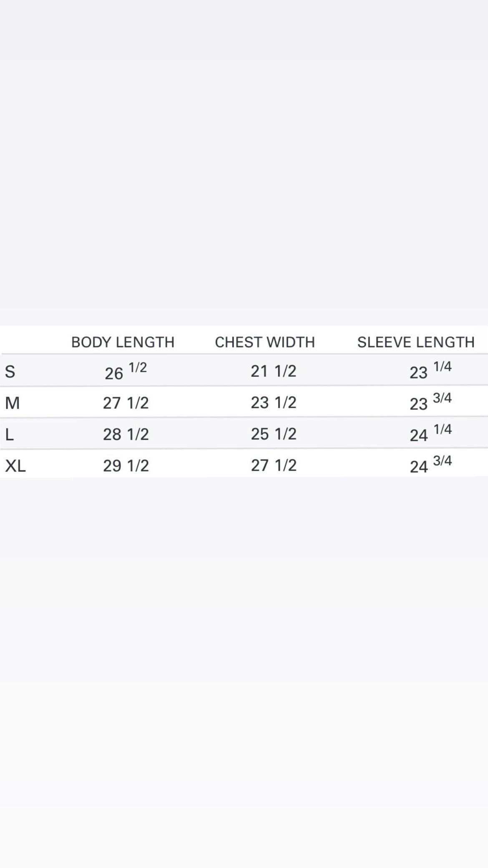Click the BODY LENGTH column header
This screenshot has height=868, width=488.
pos(123,342)
